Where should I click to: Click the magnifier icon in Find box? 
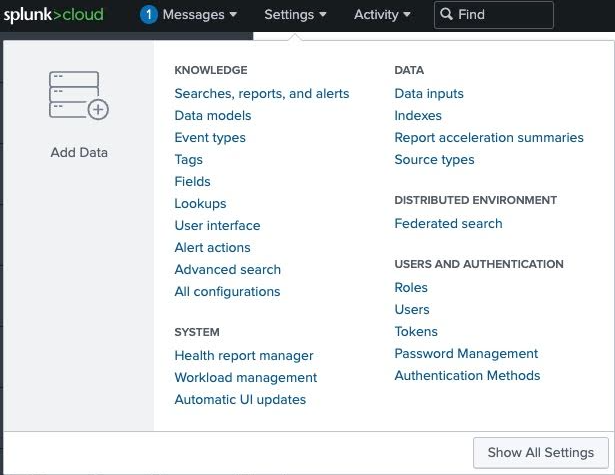446,15
